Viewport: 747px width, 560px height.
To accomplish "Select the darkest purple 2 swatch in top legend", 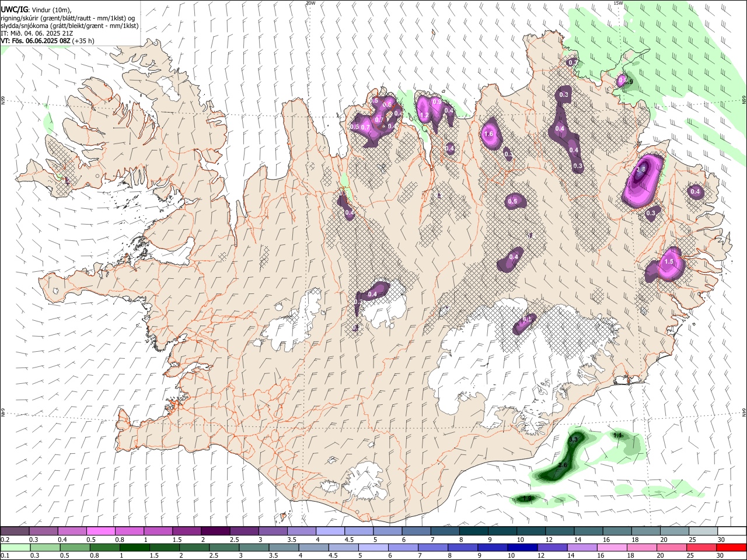I will tap(215, 531).
